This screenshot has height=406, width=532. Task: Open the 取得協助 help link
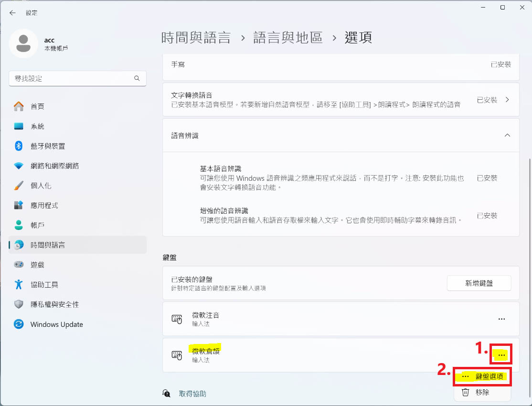192,394
